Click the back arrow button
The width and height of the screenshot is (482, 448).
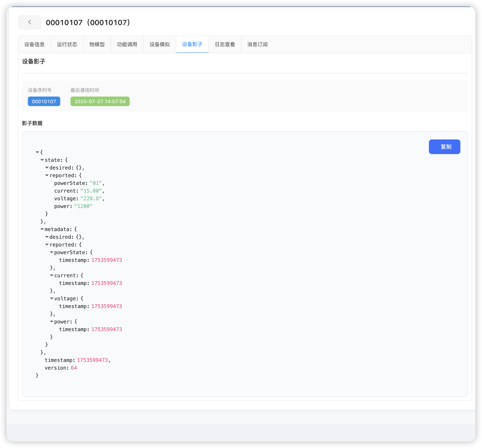[29, 22]
